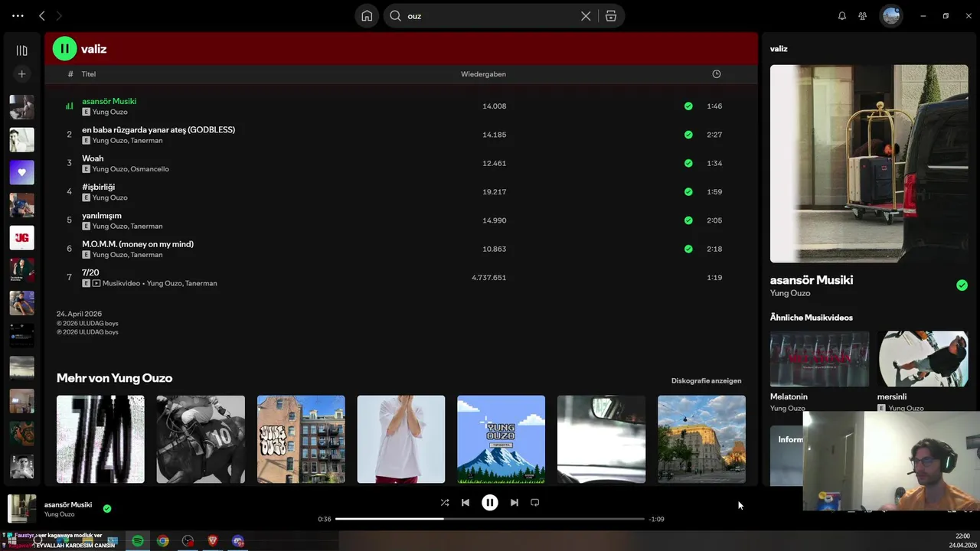
Task: Select the track '#işbirliği'
Action: point(98,187)
